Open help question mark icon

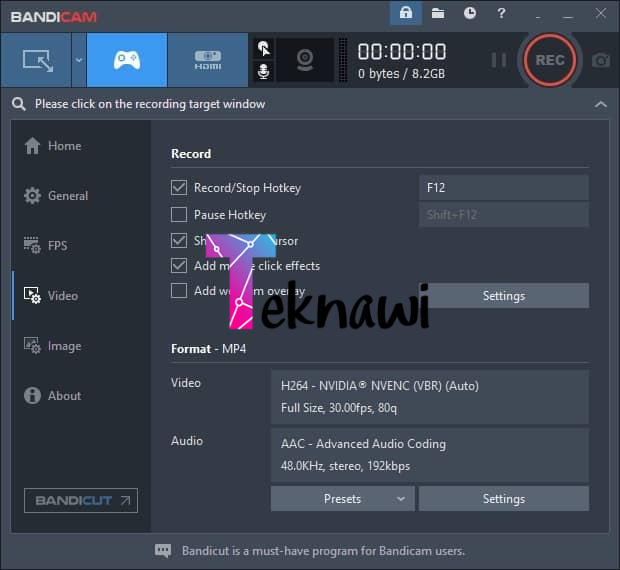[501, 13]
